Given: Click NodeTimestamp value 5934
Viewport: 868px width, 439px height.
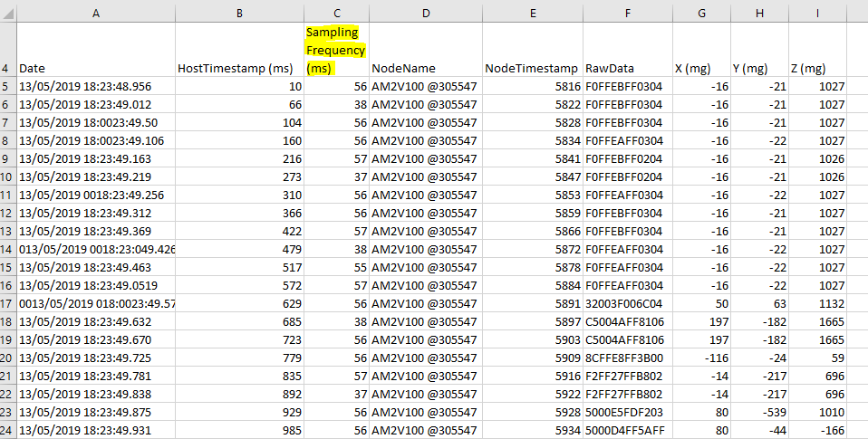Looking at the screenshot, I should [533, 430].
